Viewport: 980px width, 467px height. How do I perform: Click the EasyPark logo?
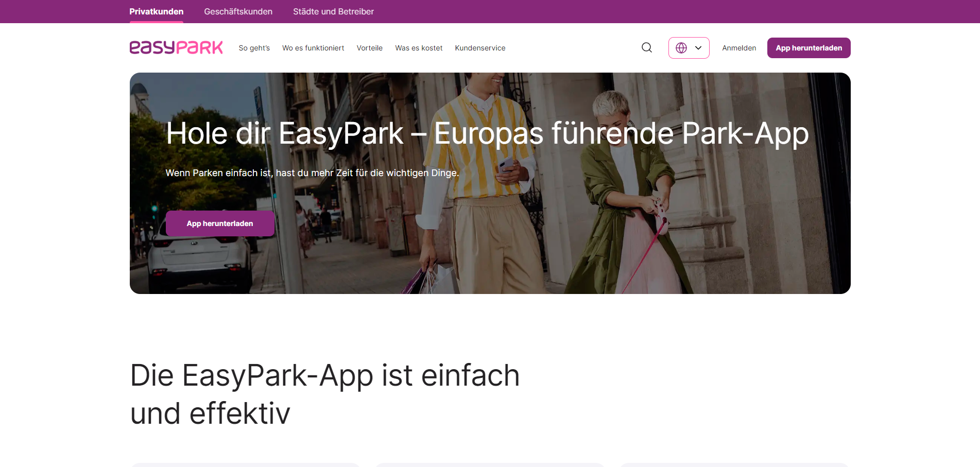pyautogui.click(x=176, y=47)
